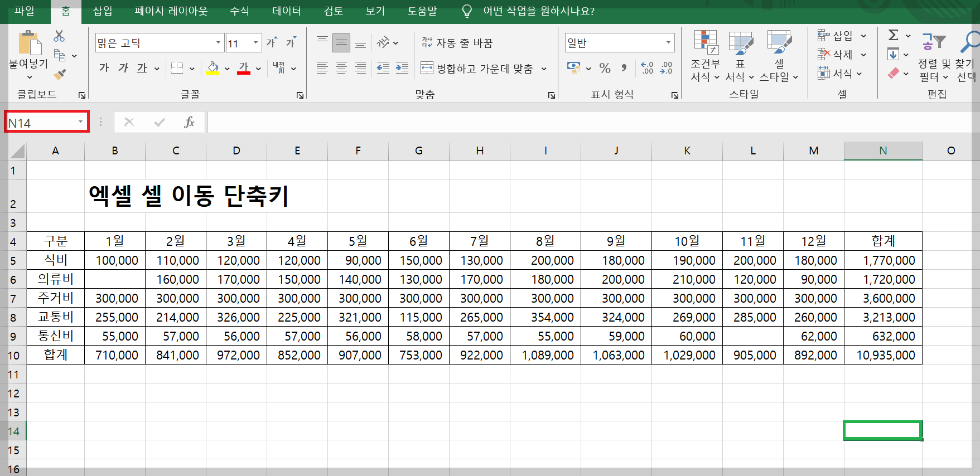Image resolution: width=980 pixels, height=476 pixels.
Task: Click decrease indent icon
Action: click(x=383, y=68)
